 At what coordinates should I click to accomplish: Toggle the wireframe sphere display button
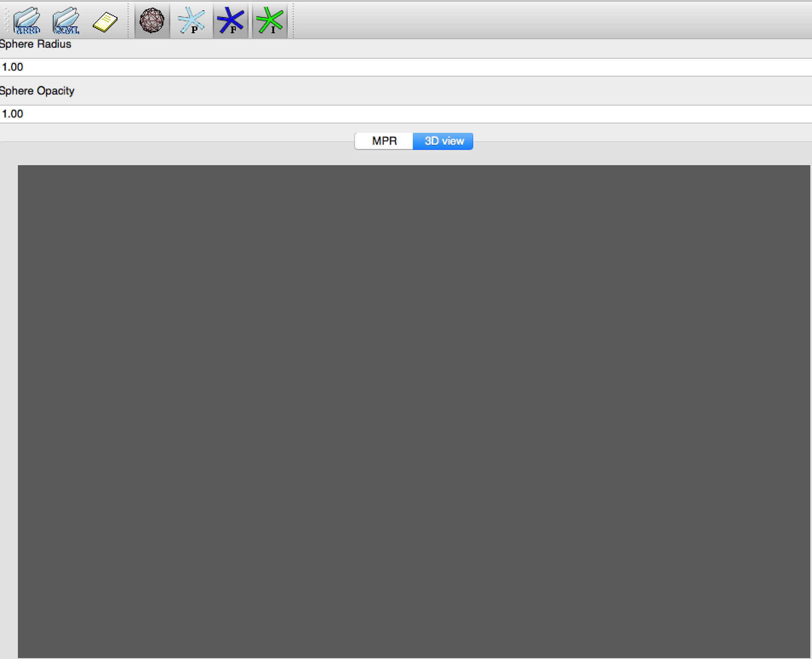tap(152, 21)
